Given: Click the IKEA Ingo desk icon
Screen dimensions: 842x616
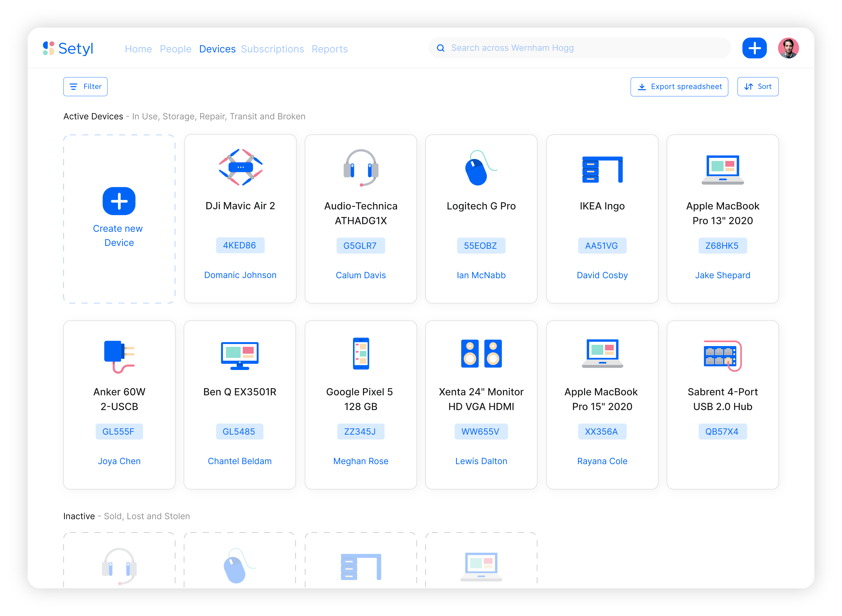Looking at the screenshot, I should (x=602, y=169).
